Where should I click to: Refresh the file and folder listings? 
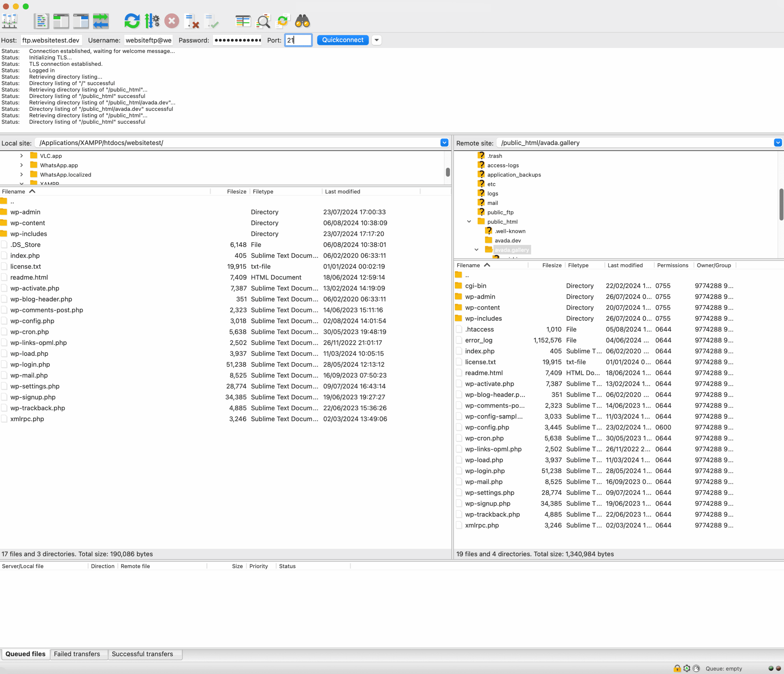click(132, 21)
